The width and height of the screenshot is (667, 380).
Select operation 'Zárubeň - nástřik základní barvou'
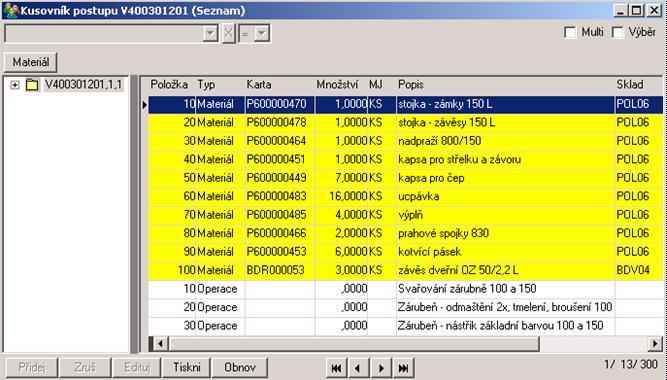(x=405, y=326)
